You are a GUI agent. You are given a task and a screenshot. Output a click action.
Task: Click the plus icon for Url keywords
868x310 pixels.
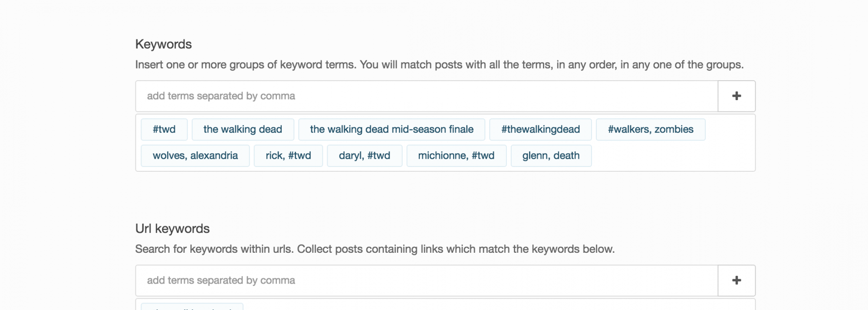tap(736, 281)
